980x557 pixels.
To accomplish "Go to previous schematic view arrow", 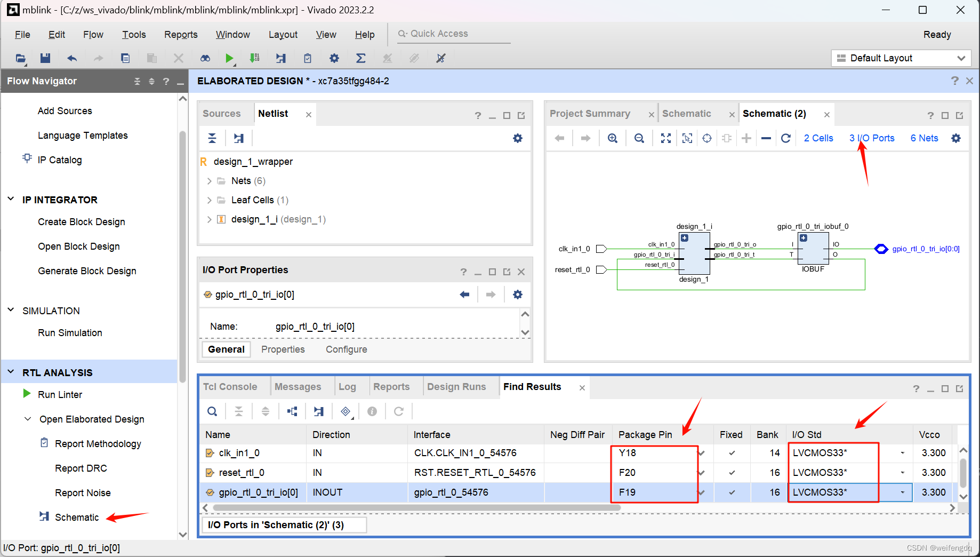I will pos(559,138).
